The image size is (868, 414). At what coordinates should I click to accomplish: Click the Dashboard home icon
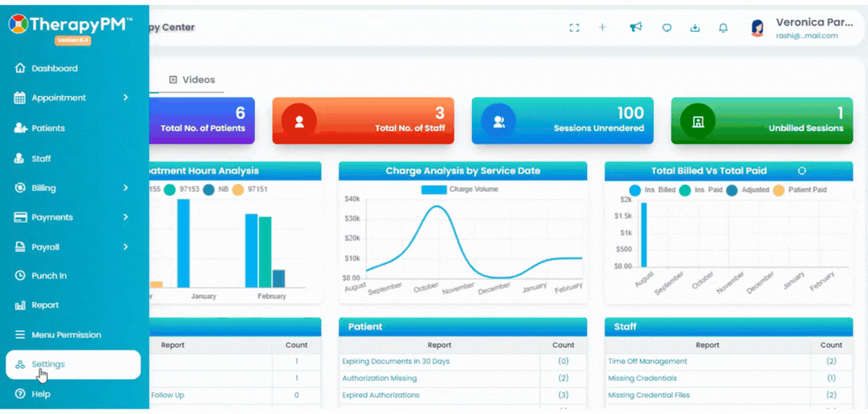[20, 68]
